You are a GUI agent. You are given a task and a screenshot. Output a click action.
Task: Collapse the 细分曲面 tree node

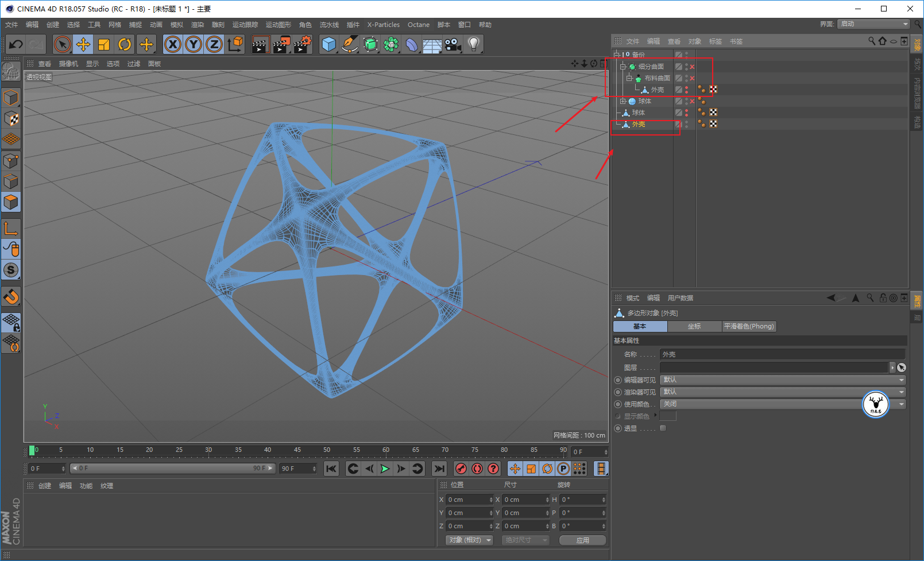[x=623, y=67]
